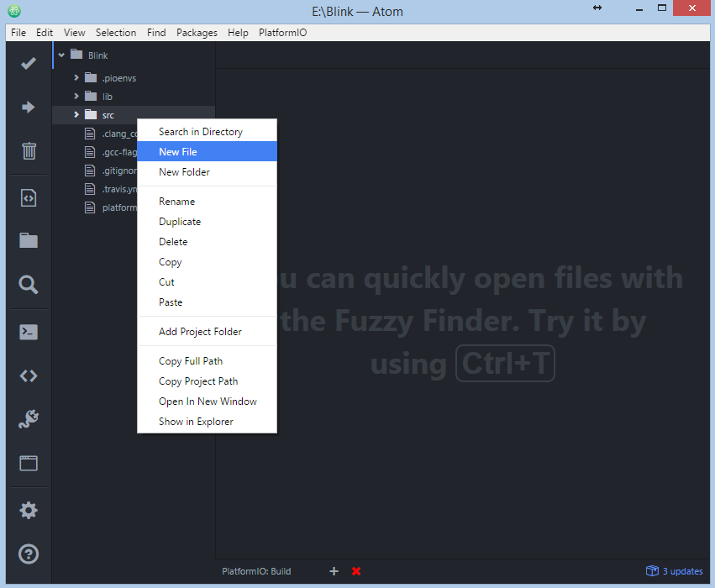The height and width of the screenshot is (588, 715).
Task: Click the Upload right-arrow icon
Action: (x=29, y=108)
